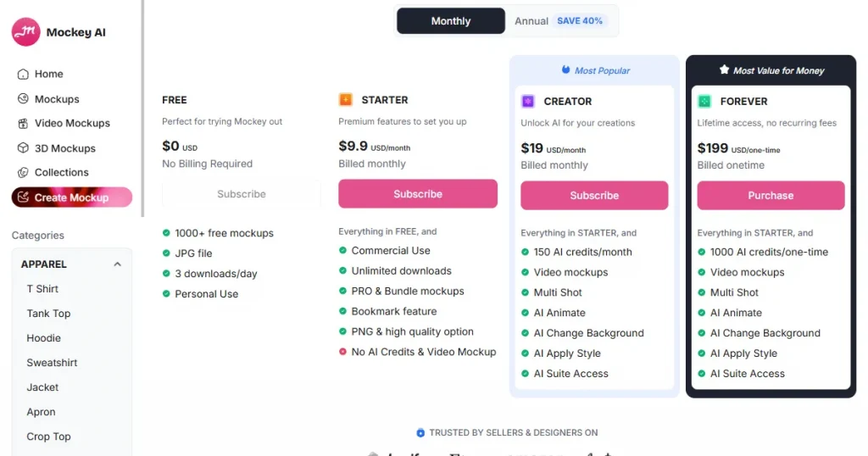
Task: Click "Unlock AI for your creations" text
Action: tap(578, 123)
